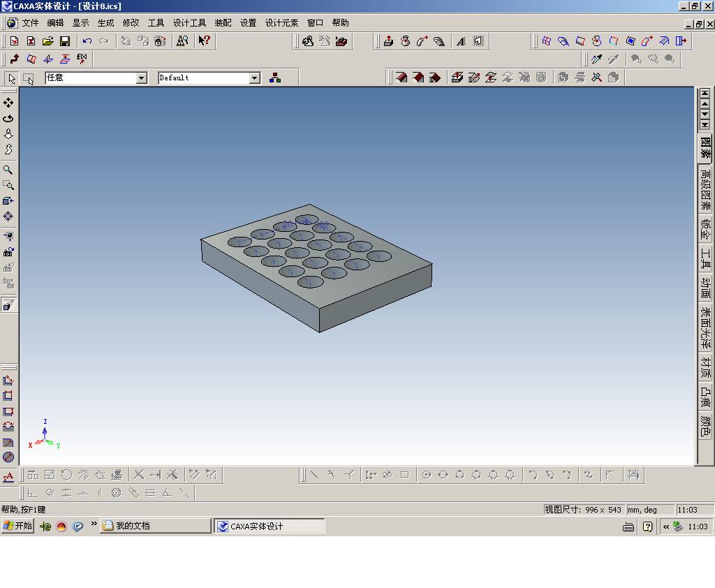Select the Zoom window tool
Viewport: 715px width, 588px height.
pyautogui.click(x=8, y=185)
